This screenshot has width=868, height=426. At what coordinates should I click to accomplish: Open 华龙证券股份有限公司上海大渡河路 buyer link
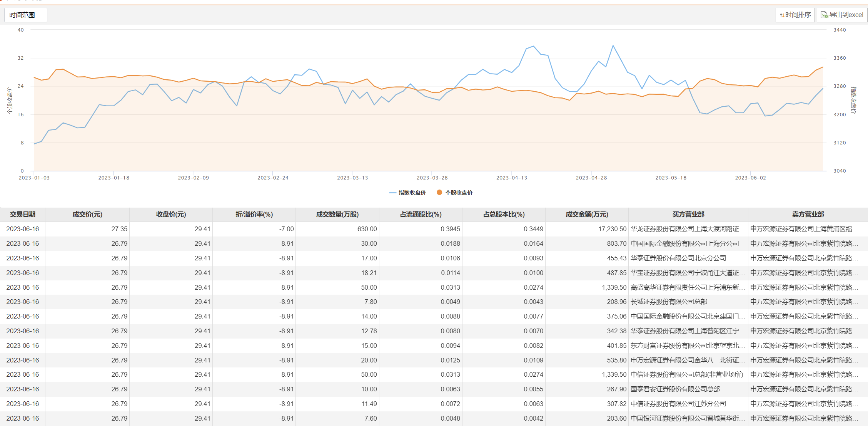tap(687, 229)
